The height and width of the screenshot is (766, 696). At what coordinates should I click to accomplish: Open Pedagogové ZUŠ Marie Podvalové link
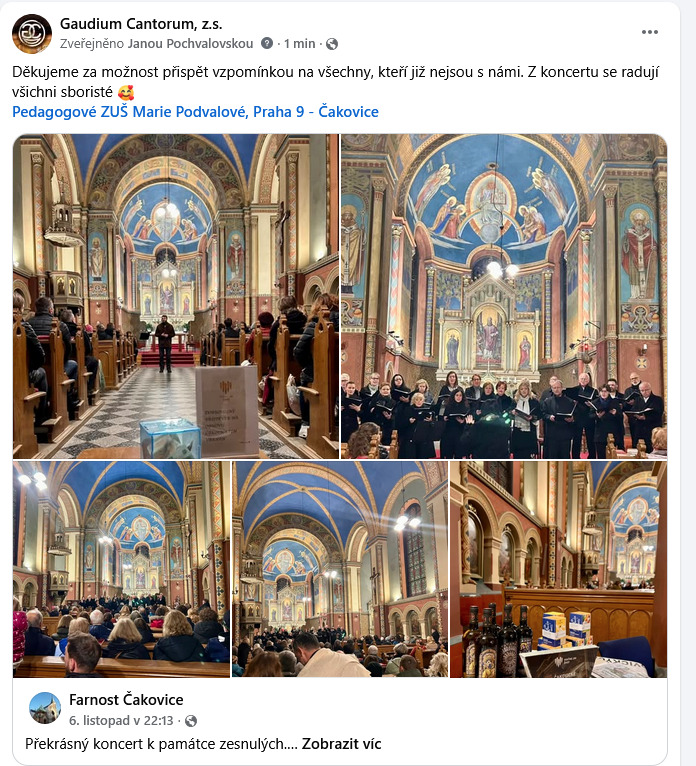coord(195,112)
